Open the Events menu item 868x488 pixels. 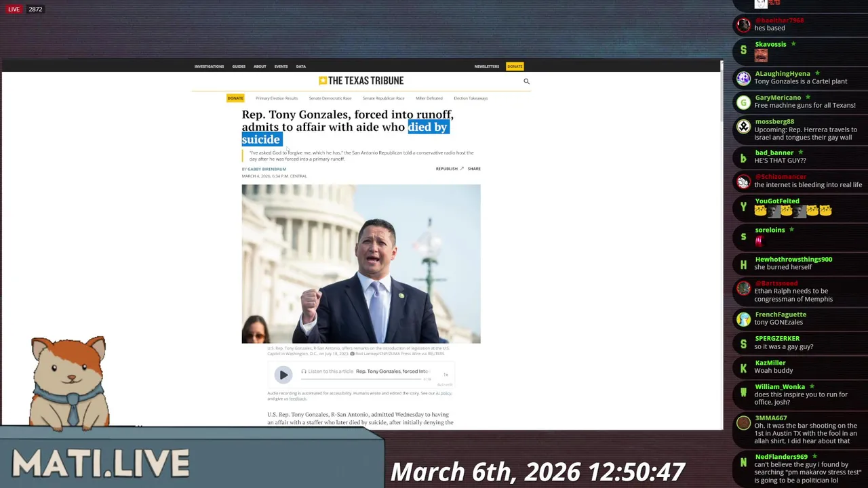(x=281, y=66)
